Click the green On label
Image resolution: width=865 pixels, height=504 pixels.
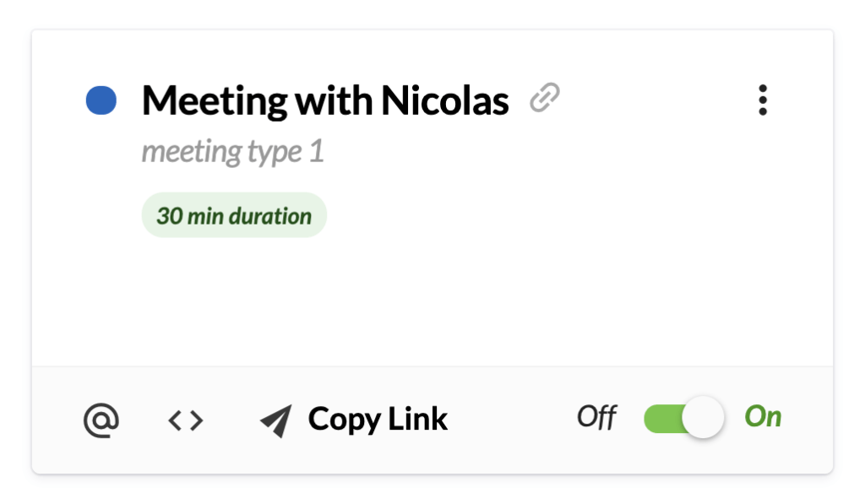click(x=763, y=416)
